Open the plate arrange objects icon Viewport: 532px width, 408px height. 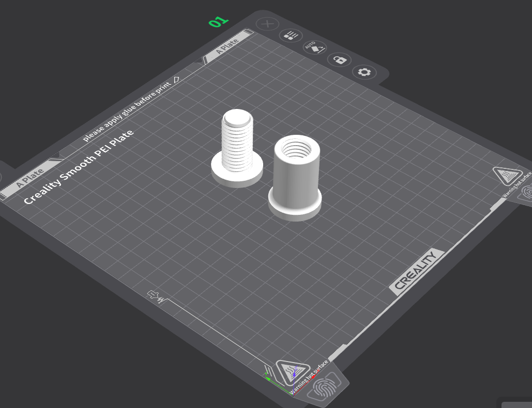(x=291, y=35)
